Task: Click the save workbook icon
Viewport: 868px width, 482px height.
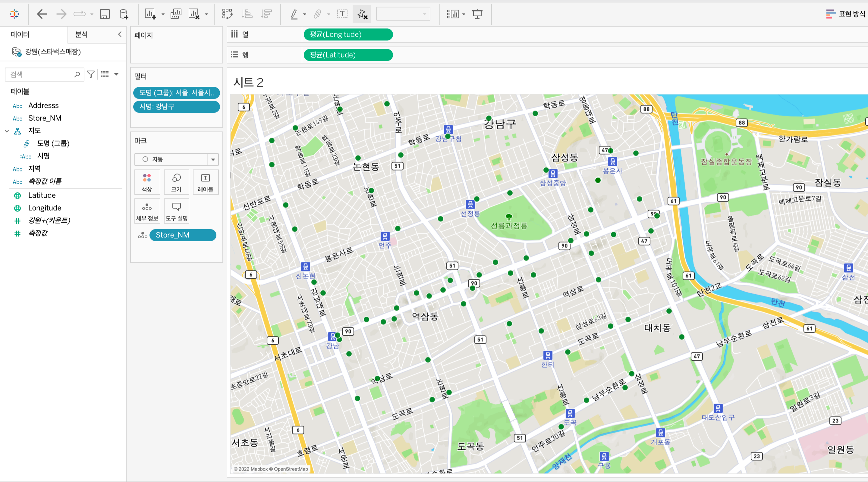Action: click(x=105, y=14)
